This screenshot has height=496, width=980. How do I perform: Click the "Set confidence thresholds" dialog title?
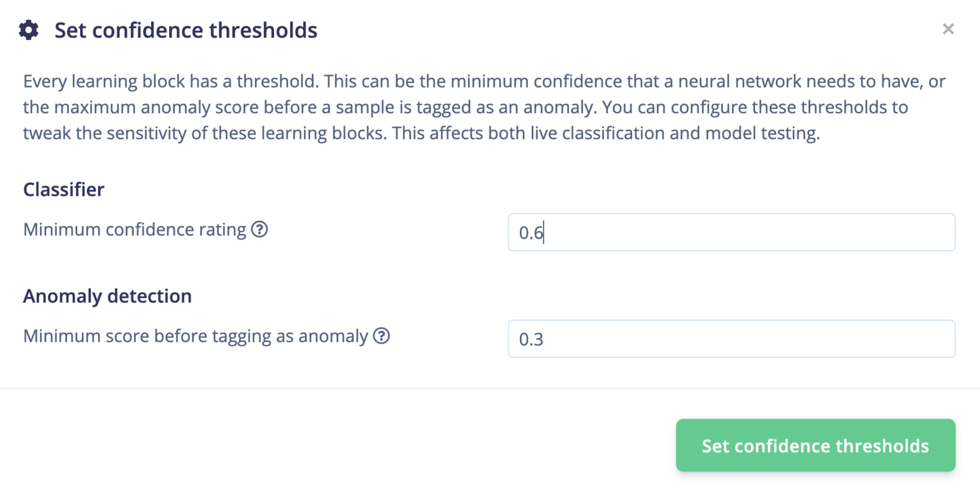(x=186, y=30)
